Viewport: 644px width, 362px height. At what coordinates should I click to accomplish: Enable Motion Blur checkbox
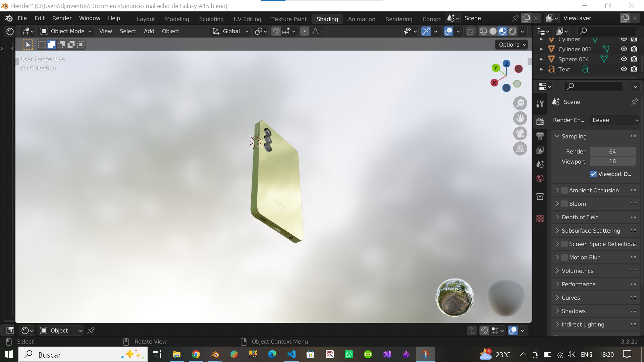565,257
